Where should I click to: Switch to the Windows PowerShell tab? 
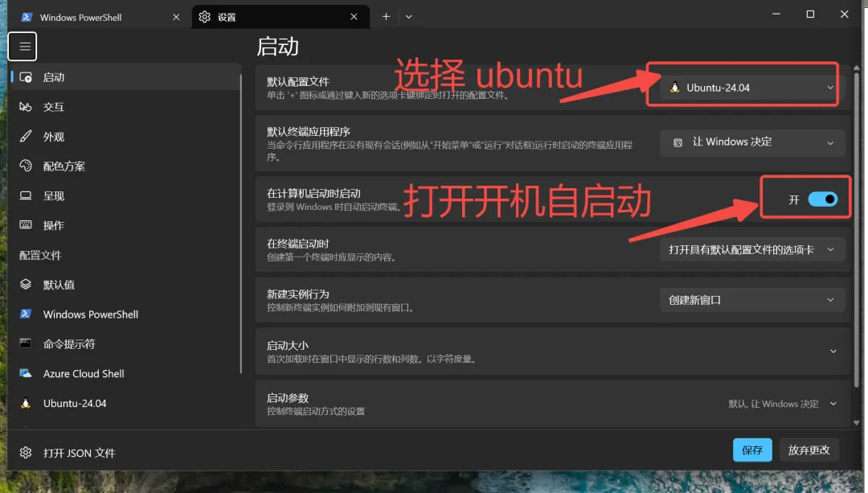click(x=99, y=17)
